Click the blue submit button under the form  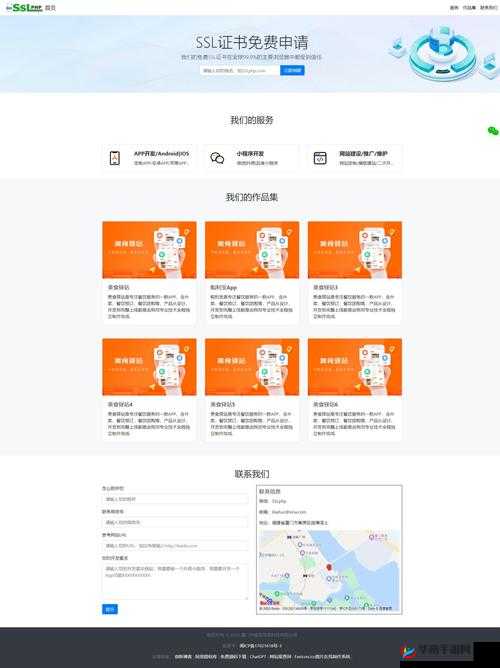(110, 609)
